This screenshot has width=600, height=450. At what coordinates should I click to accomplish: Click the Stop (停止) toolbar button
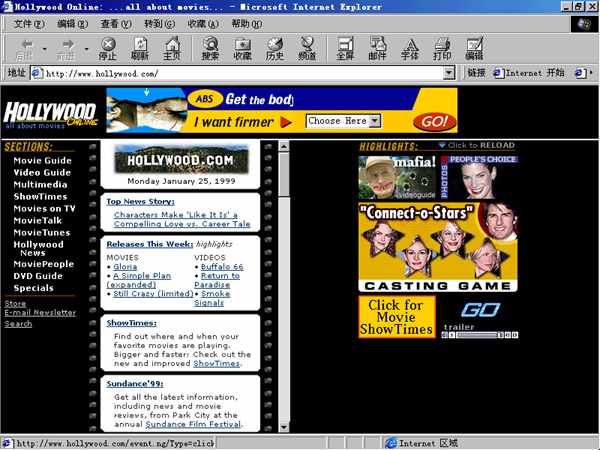click(x=109, y=49)
